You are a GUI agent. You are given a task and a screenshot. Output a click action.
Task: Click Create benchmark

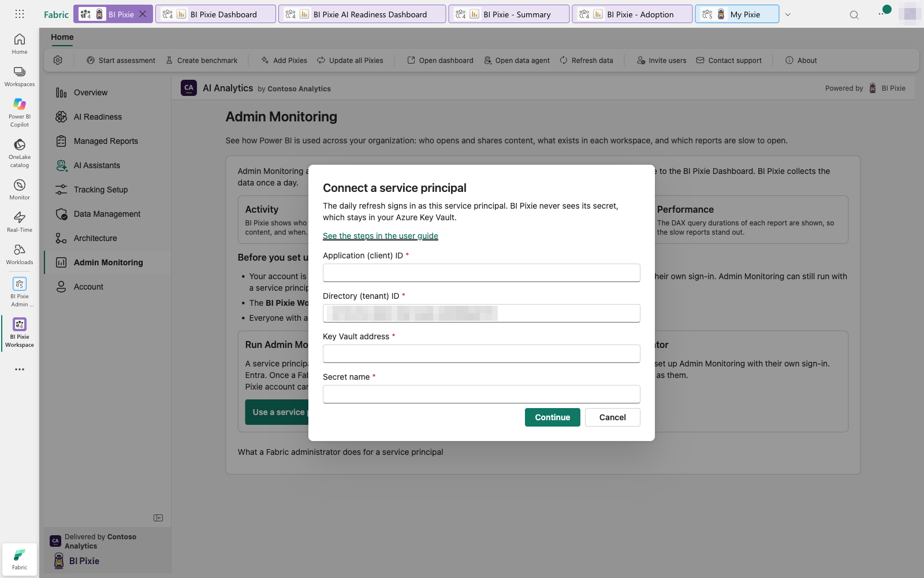tap(202, 60)
